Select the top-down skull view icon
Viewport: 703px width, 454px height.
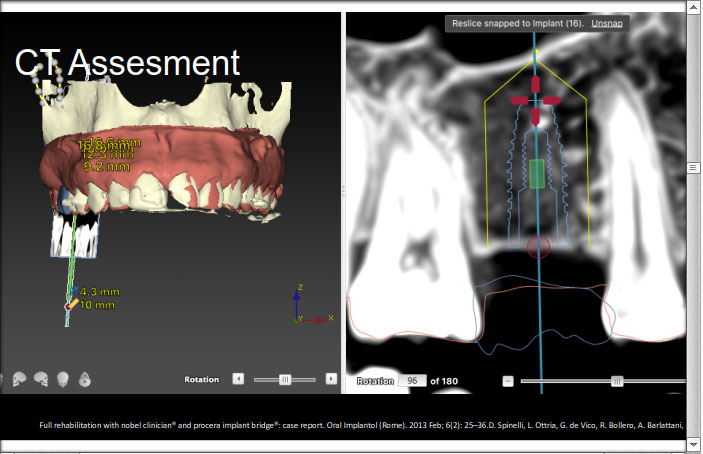85,380
